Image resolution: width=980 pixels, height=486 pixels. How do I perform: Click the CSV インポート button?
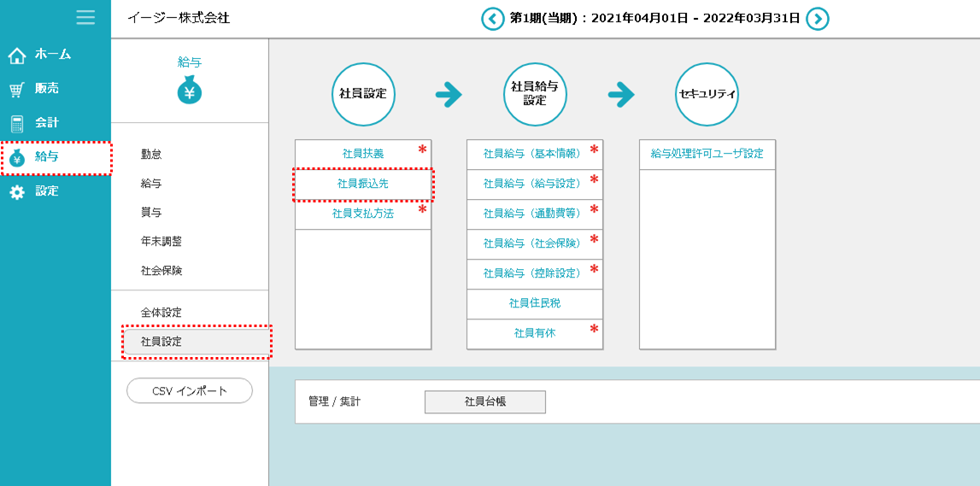click(190, 391)
